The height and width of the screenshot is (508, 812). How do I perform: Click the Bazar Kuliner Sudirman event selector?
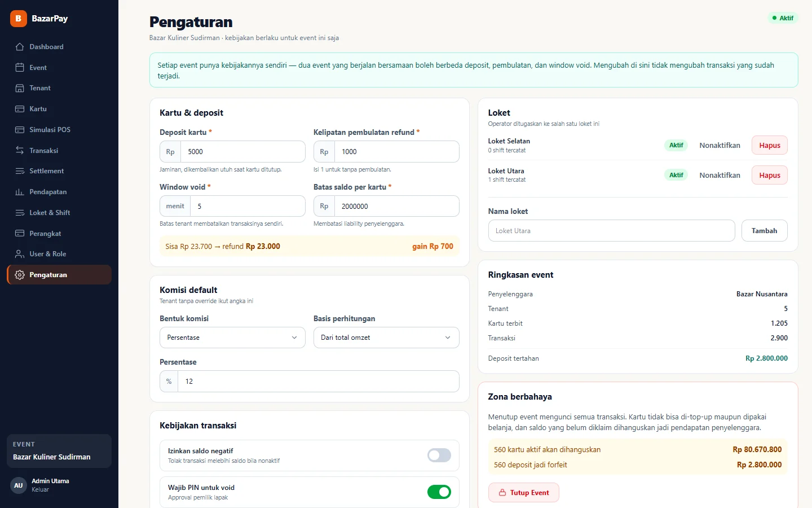coord(59,451)
